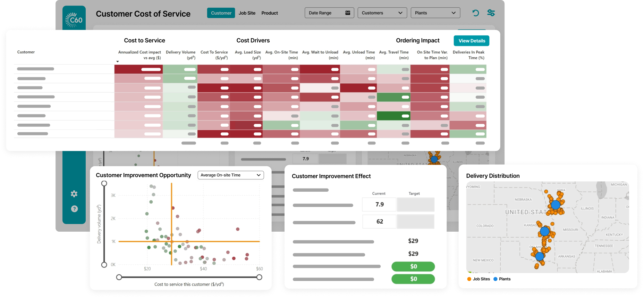The width and height of the screenshot is (644, 298).
Task: Click the bottom handle of vertical volume slider
Action: (104, 265)
